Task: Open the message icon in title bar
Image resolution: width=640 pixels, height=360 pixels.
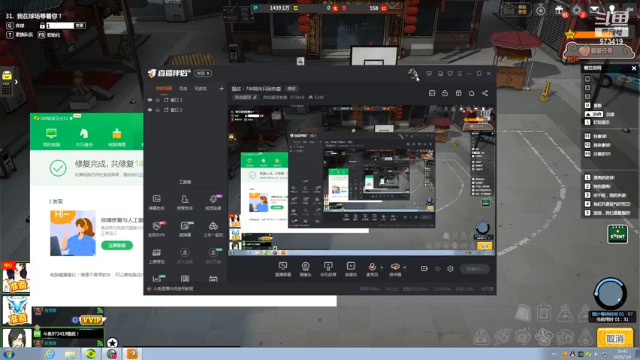Action: point(429,74)
